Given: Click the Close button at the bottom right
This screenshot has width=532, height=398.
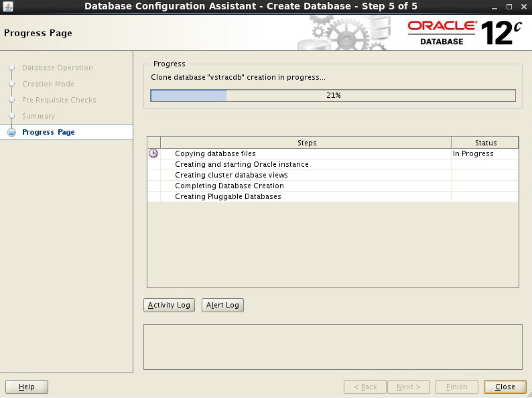Looking at the screenshot, I should tap(505, 387).
